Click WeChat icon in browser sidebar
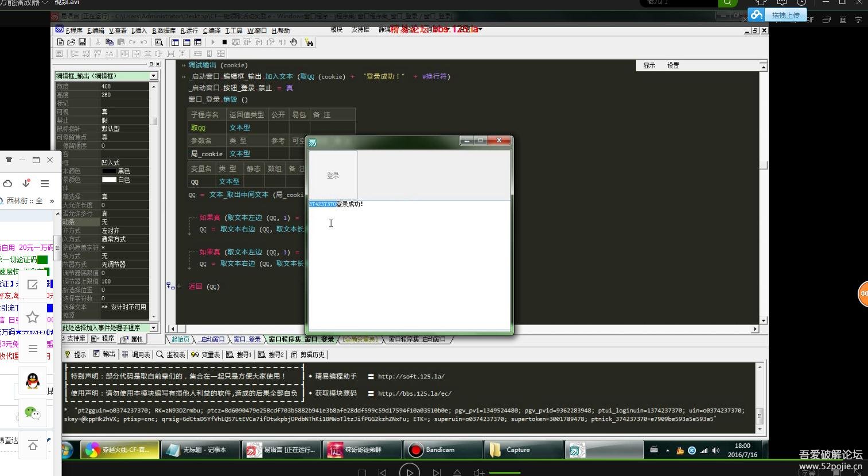Viewport: 868px width, 476px height. click(x=33, y=412)
